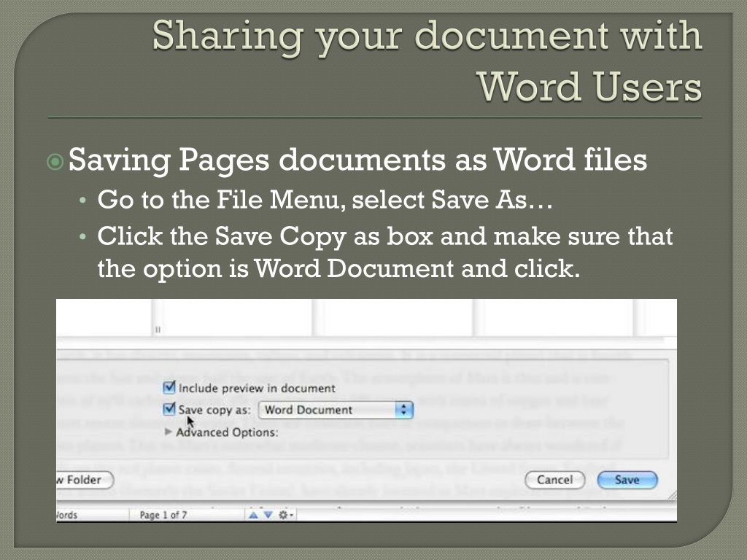The height and width of the screenshot is (560, 747).
Task: Open the Word Document format dropdown
Action: tap(336, 410)
